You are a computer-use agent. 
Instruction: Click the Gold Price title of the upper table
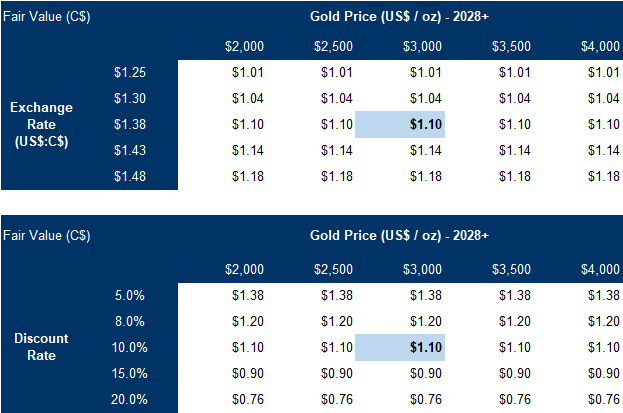[x=400, y=17]
